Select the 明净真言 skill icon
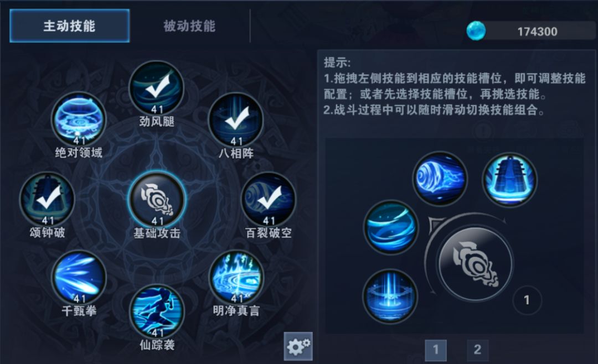The width and height of the screenshot is (598, 364). (x=236, y=277)
